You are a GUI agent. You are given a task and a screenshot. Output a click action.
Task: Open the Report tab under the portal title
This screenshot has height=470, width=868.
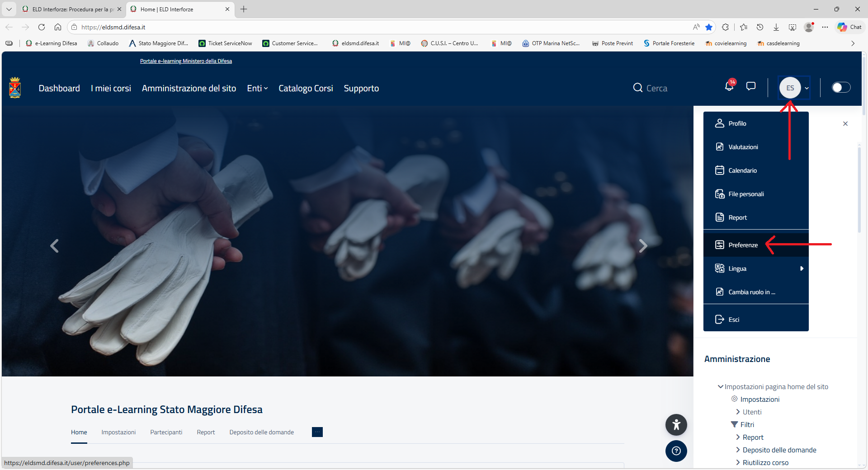click(206, 432)
